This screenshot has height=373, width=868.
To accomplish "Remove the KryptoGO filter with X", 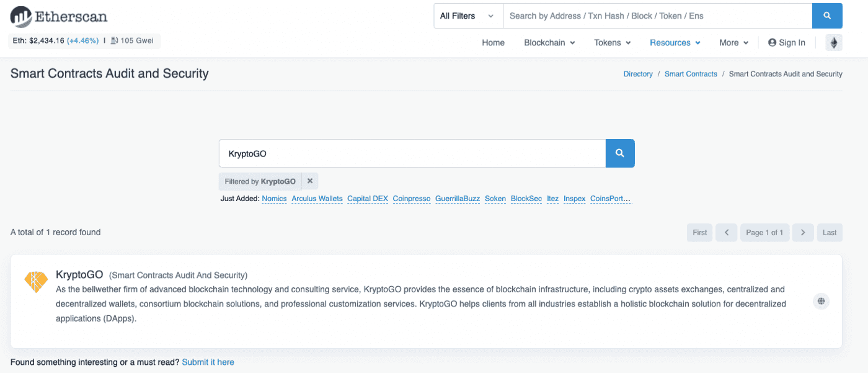I will click(x=310, y=181).
